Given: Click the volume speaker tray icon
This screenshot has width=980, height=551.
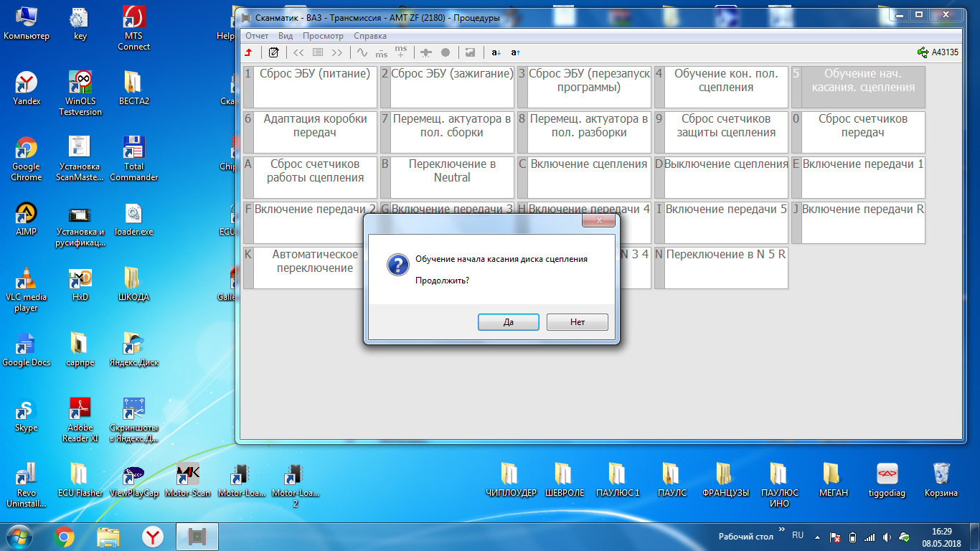Looking at the screenshot, I should click(x=887, y=537).
